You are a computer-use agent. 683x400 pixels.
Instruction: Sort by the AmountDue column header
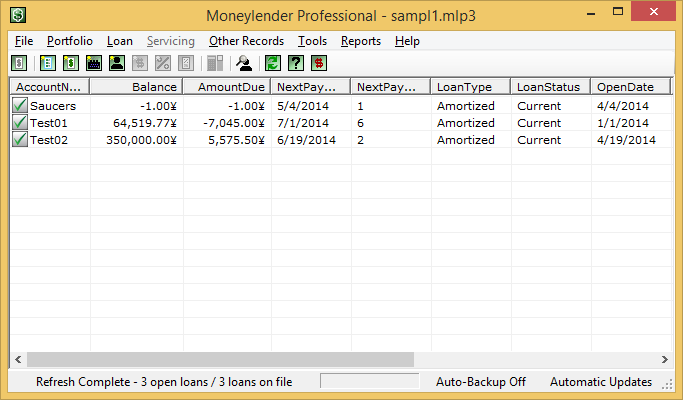(227, 87)
